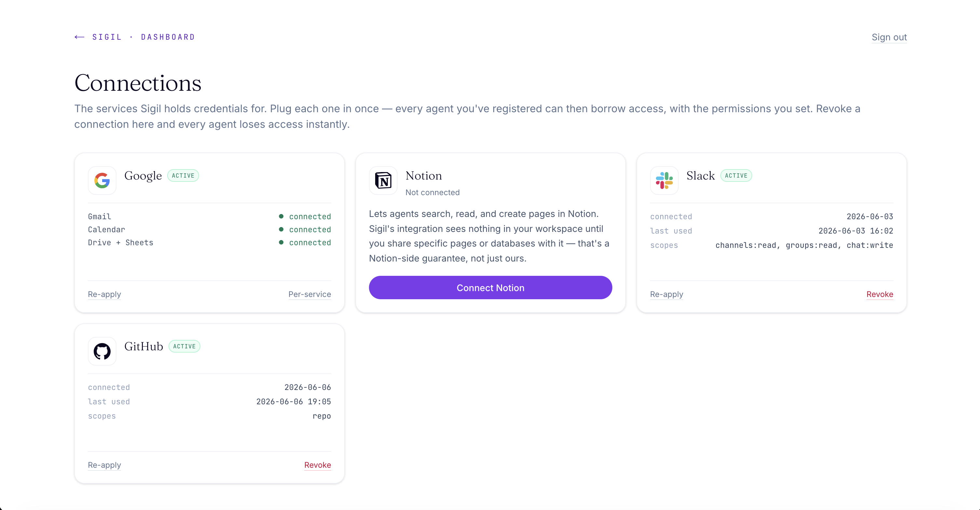Click the Gmail connected status text
The height and width of the screenshot is (510, 980).
pos(310,216)
